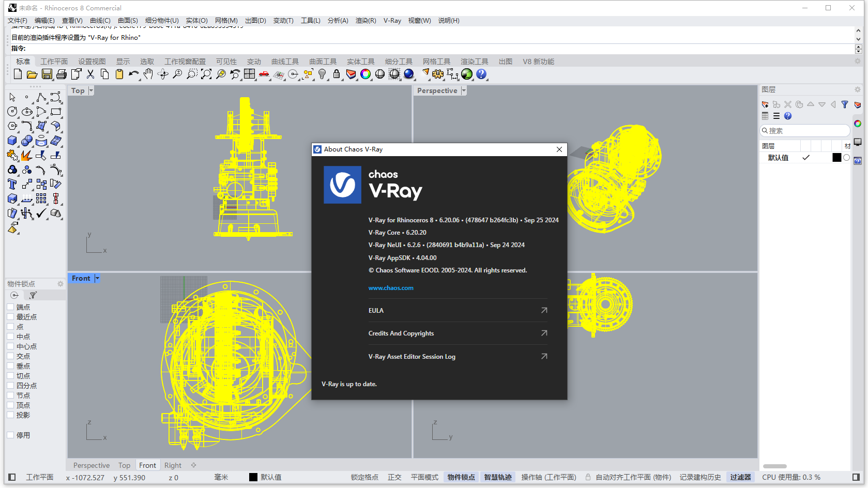Click the light bulb hide icon
868x488 pixels.
tap(322, 74)
